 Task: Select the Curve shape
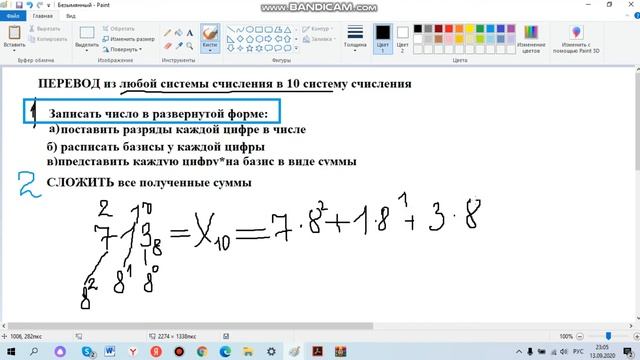(x=240, y=29)
